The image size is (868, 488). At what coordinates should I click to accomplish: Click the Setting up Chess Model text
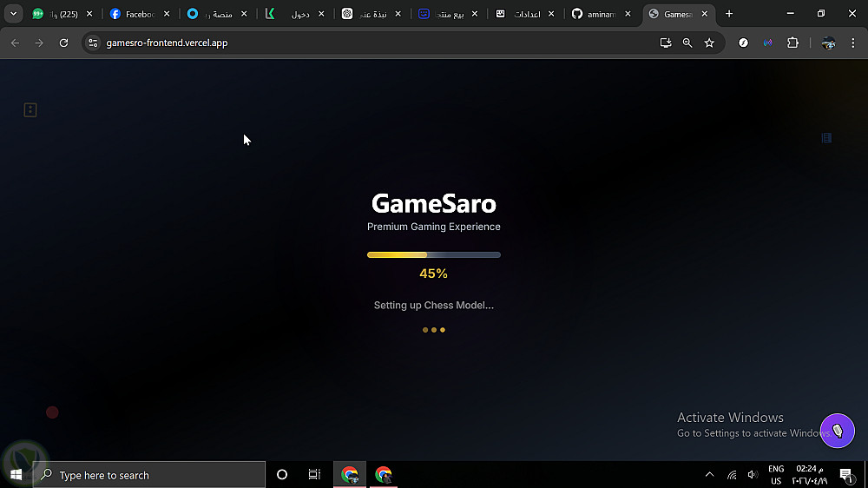pos(433,305)
